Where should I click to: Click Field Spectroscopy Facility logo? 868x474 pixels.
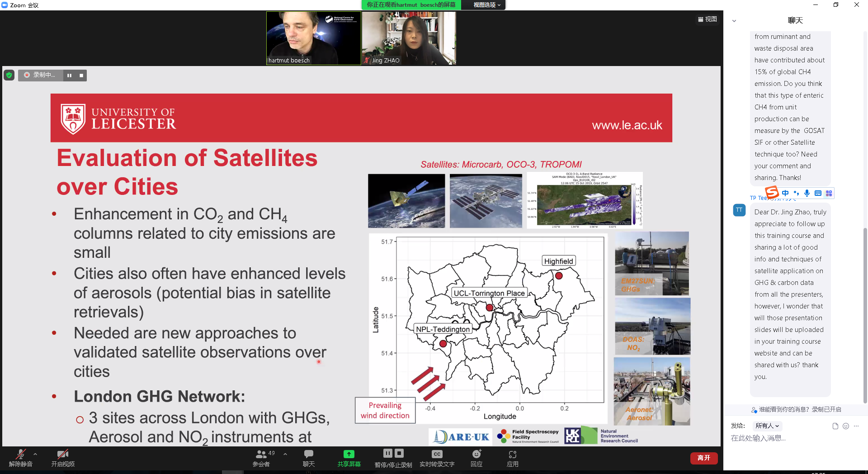click(528, 436)
